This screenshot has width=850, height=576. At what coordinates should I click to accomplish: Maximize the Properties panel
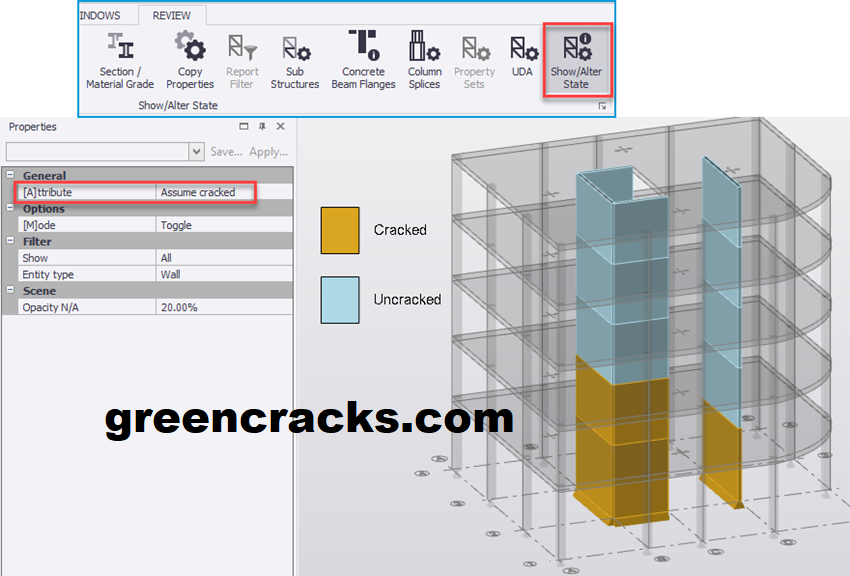244,126
